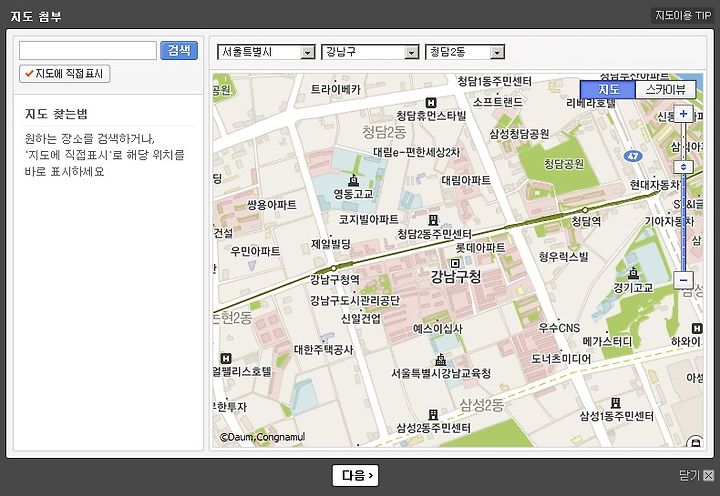Click the 대림e-편한세상2차 label
The height and width of the screenshot is (496, 720).
coord(416,152)
